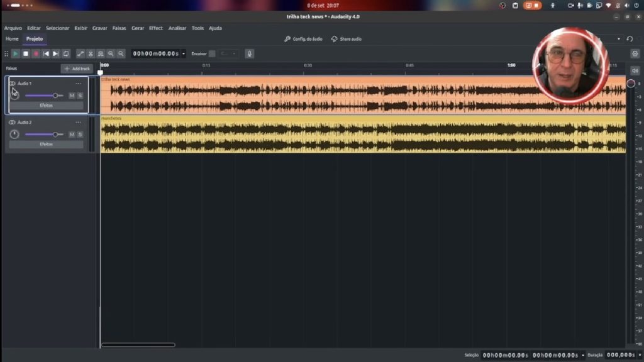Click the system volume speaker icon
Screen dimensions: 644x362
tap(627, 5)
